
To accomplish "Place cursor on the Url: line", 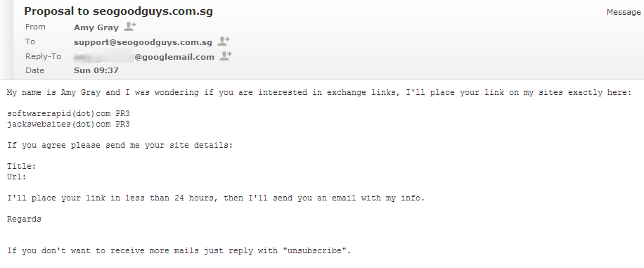I will coord(17,177).
